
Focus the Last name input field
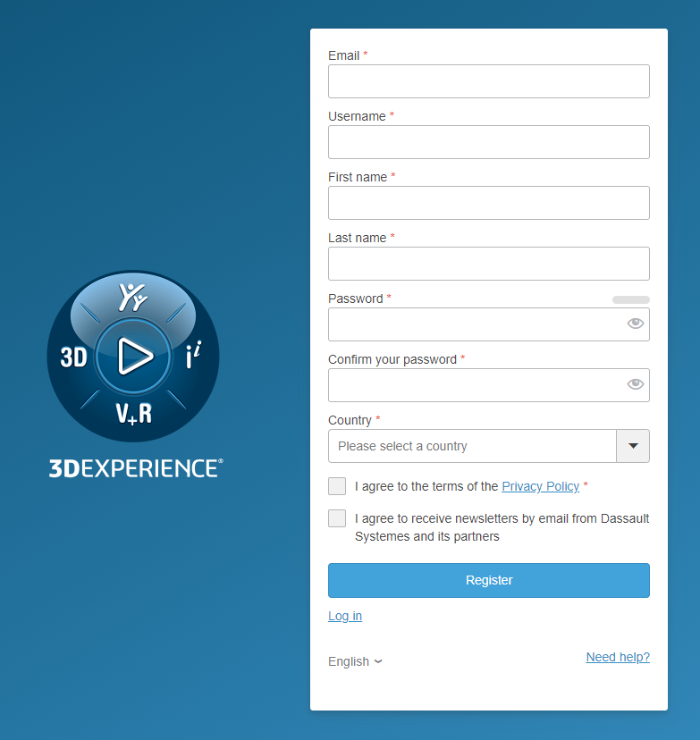(x=489, y=264)
